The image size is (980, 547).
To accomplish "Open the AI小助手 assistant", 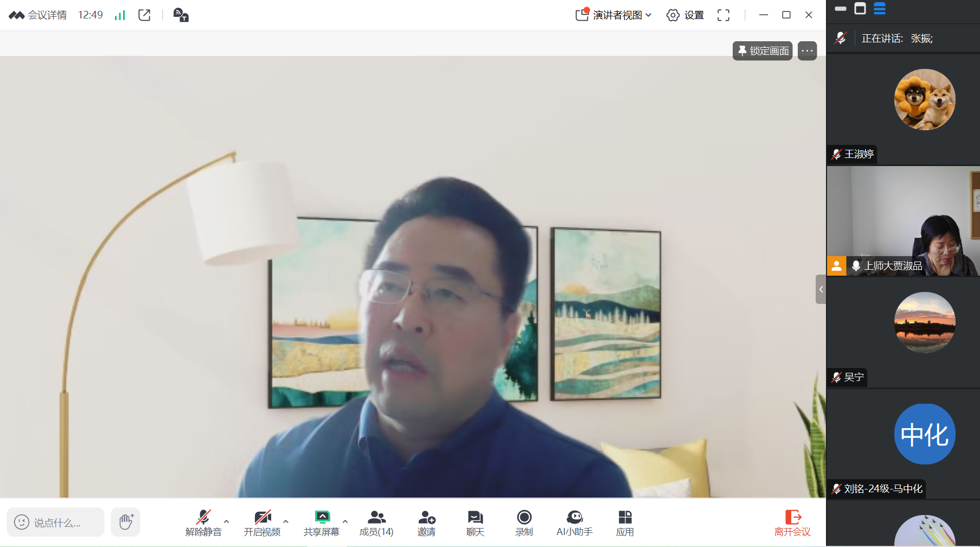I will pyautogui.click(x=574, y=523).
